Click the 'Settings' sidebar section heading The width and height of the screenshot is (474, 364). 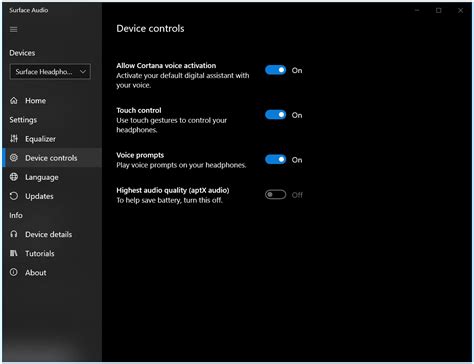point(23,120)
